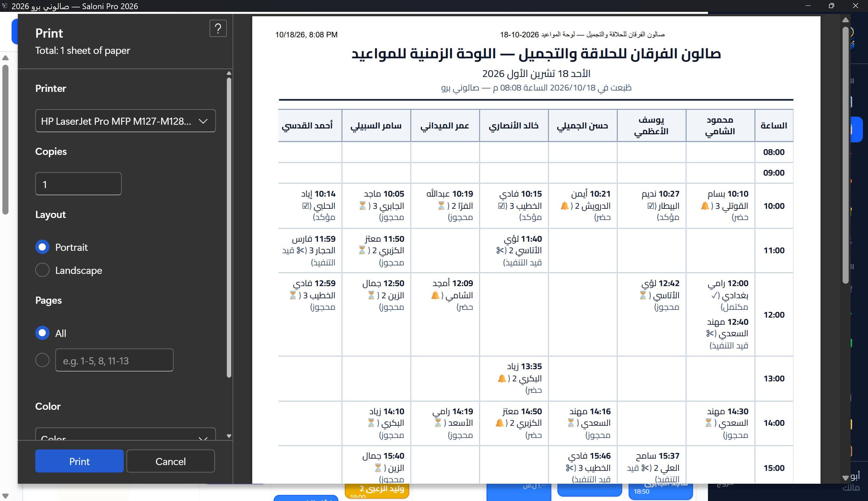Click the page range field 'e.g. 1-5, 8, 11-13'

(114, 360)
